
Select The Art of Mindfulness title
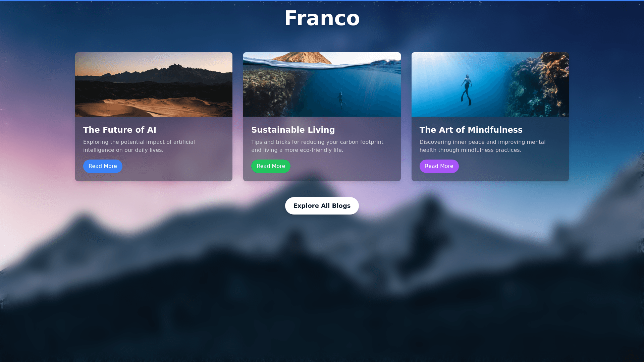[471, 130]
